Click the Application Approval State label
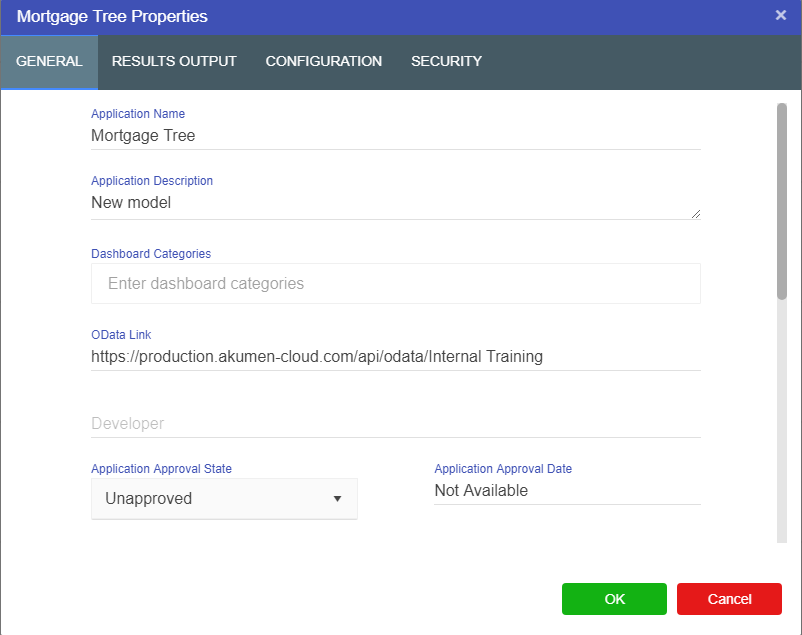Image resolution: width=802 pixels, height=635 pixels. pos(161,469)
